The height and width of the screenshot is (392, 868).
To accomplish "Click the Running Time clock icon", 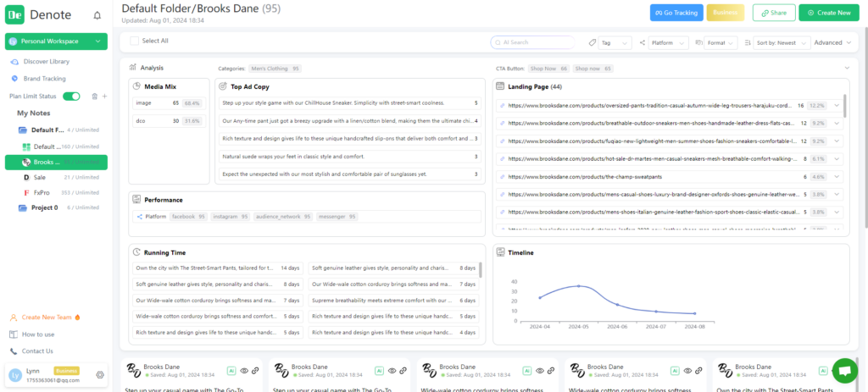I will (136, 252).
